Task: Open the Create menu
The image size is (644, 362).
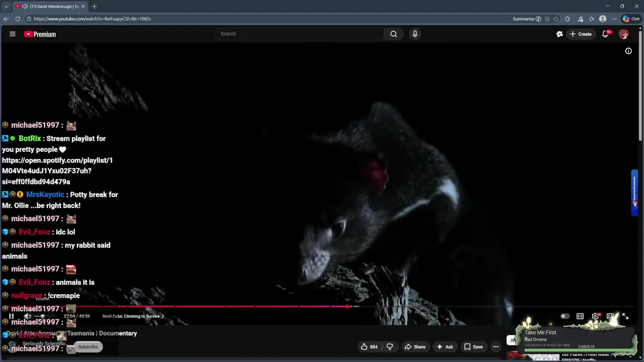Action: (581, 34)
